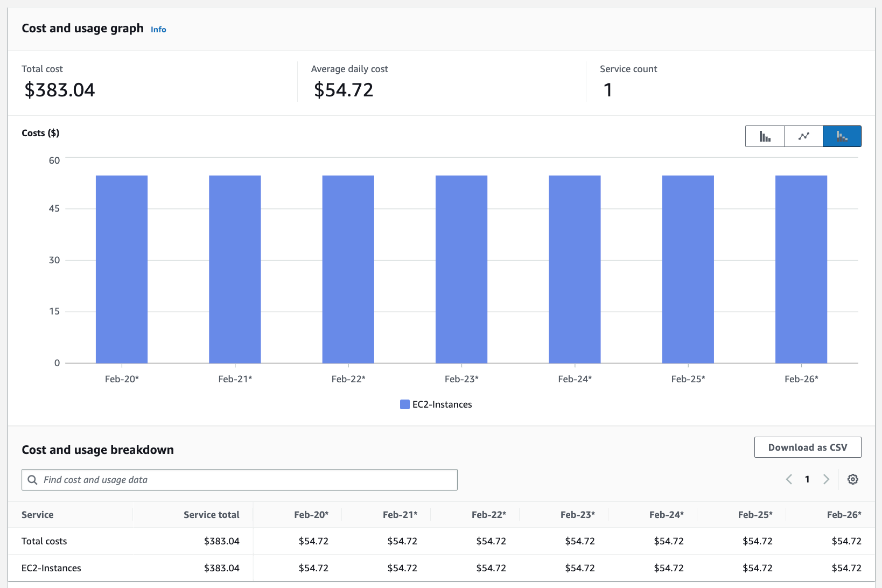The width and height of the screenshot is (882, 588).
Task: Click the search magnifier in the breakdown filter
Action: [33, 479]
